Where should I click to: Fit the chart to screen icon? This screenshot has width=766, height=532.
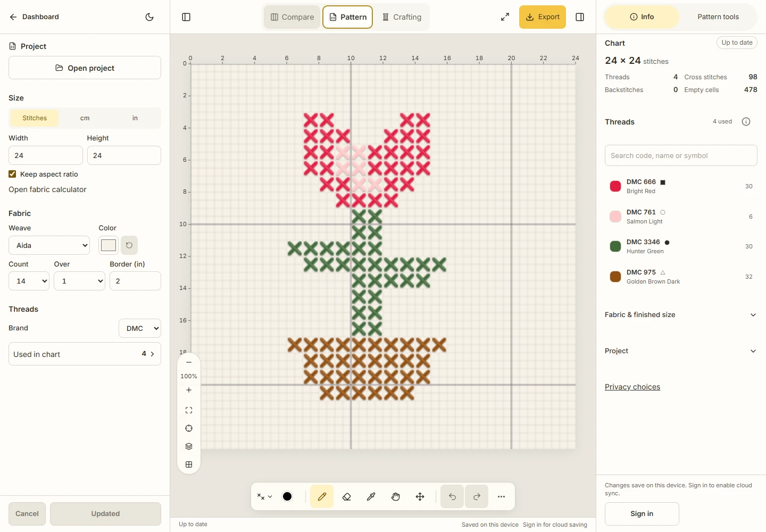coord(189,410)
